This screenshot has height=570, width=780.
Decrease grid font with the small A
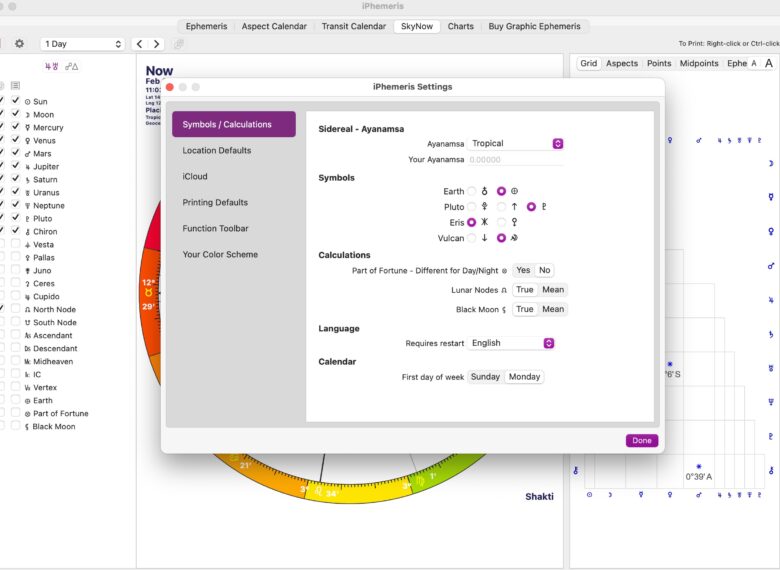pyautogui.click(x=754, y=63)
